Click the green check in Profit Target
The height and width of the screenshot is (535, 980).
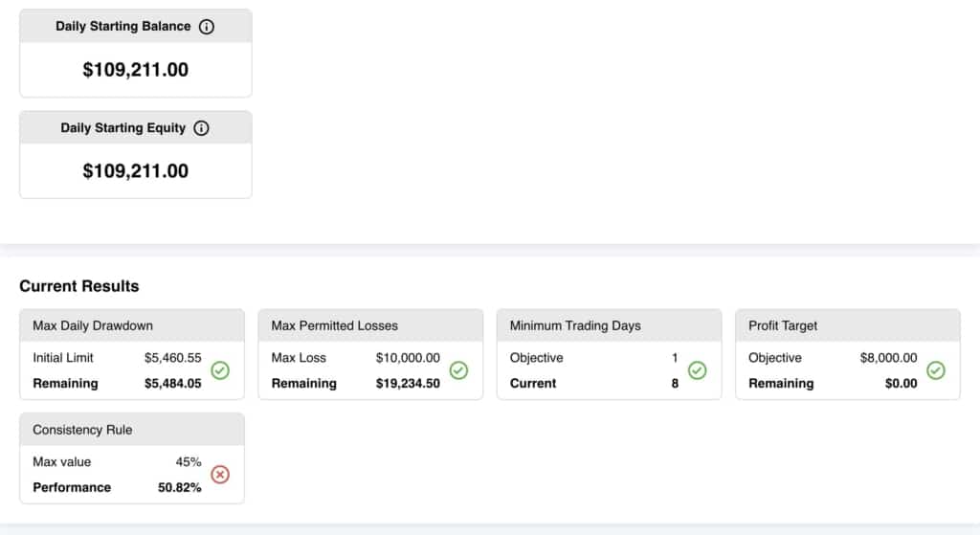[x=936, y=370]
